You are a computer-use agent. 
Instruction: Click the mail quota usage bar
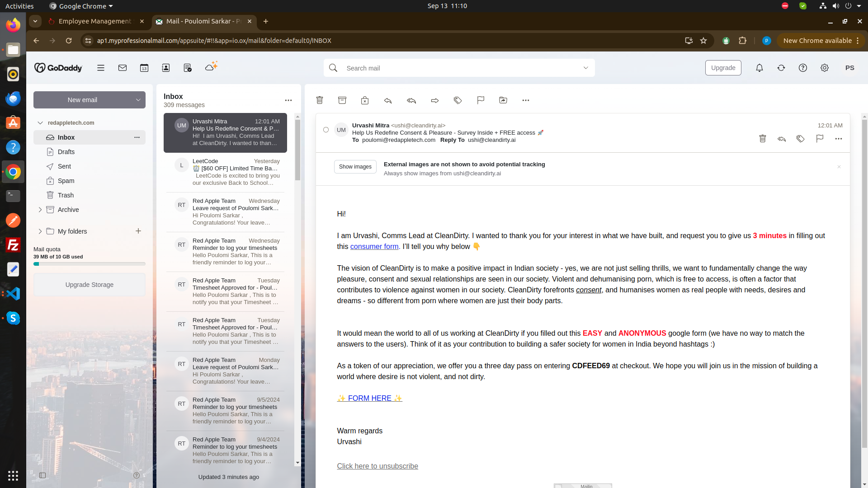[x=90, y=264]
